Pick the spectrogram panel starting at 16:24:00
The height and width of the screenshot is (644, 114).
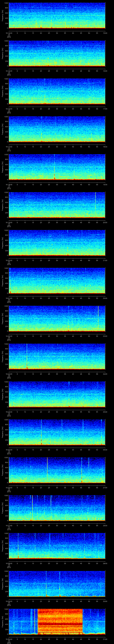(57, 394)
